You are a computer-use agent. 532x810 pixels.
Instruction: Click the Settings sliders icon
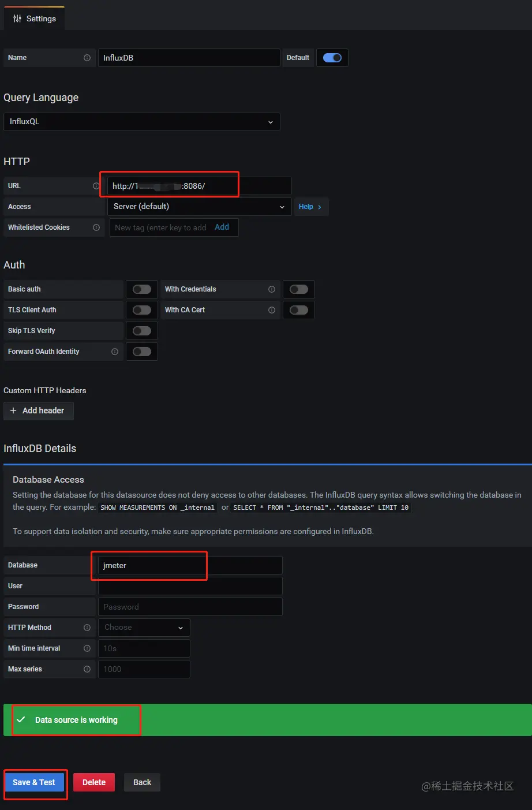click(17, 18)
